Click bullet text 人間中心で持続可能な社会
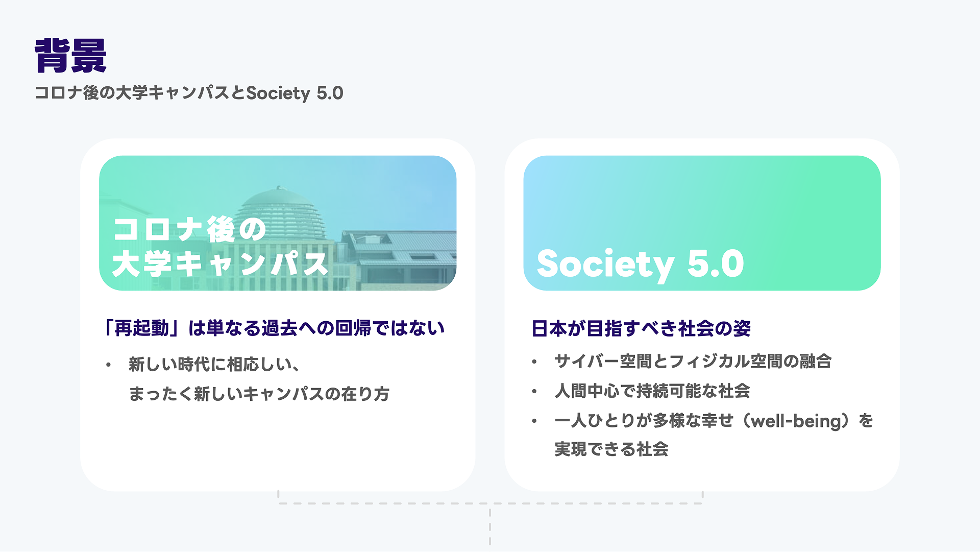This screenshot has height=552, width=980. [652, 391]
